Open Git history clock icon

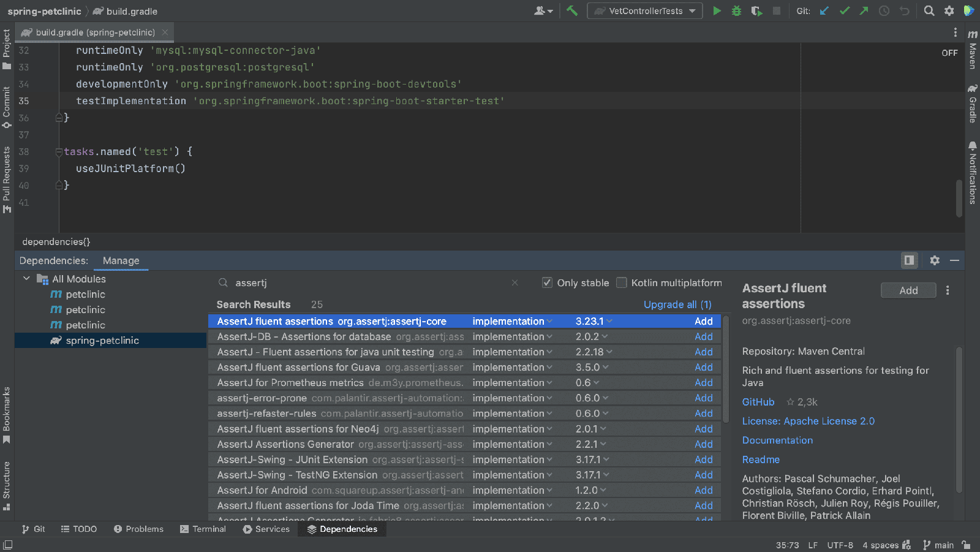pyautogui.click(x=884, y=10)
